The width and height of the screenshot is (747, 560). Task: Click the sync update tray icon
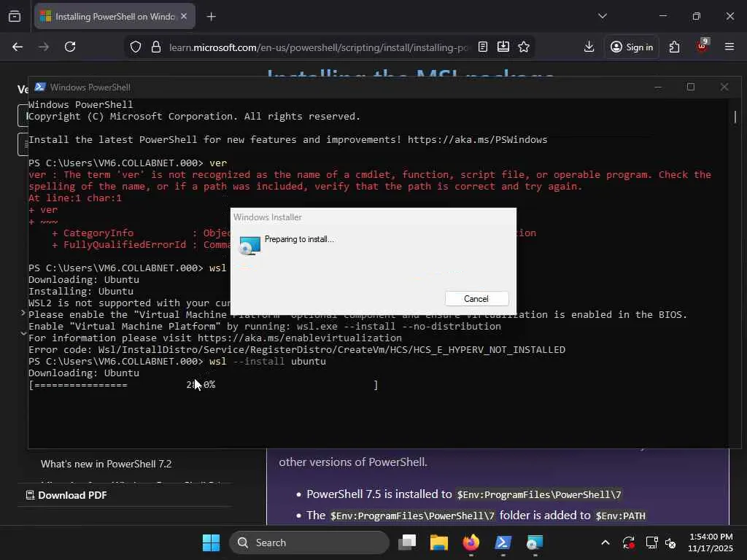point(628,542)
